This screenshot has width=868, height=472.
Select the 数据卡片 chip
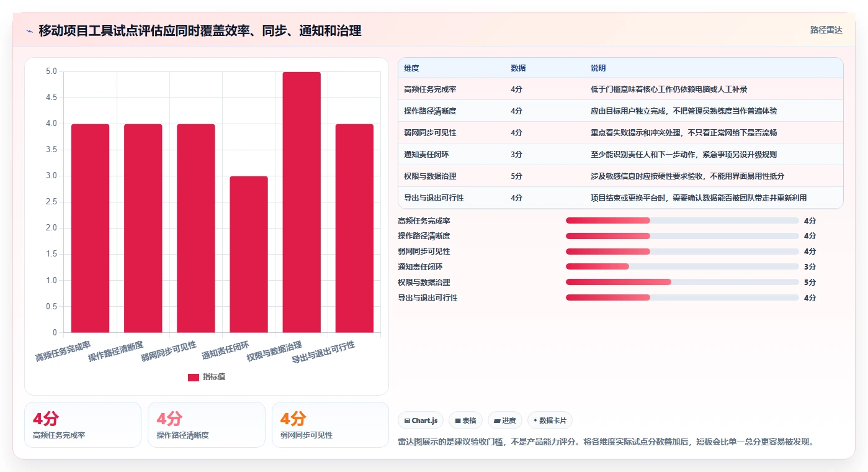pos(550,420)
